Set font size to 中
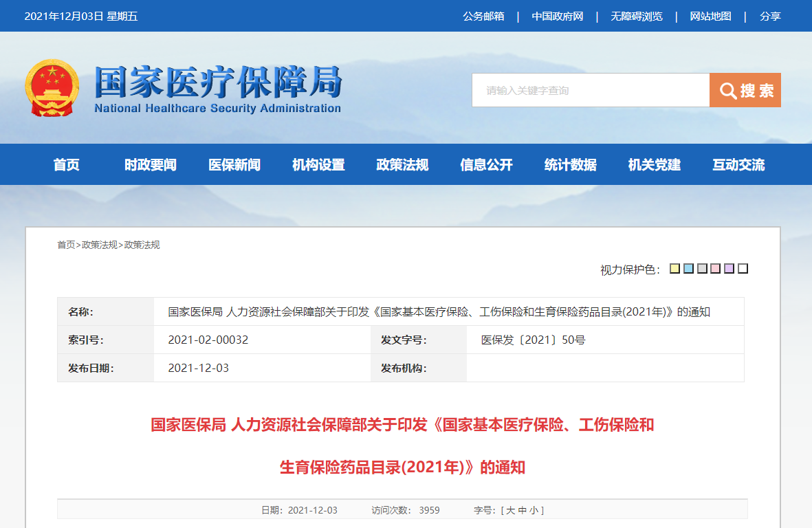This screenshot has width=812, height=528. click(x=522, y=510)
